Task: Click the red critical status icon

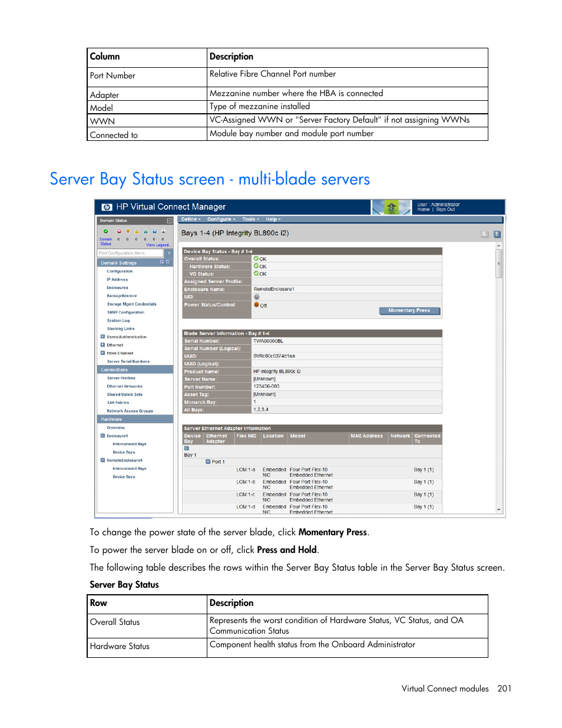Action: 119,232
